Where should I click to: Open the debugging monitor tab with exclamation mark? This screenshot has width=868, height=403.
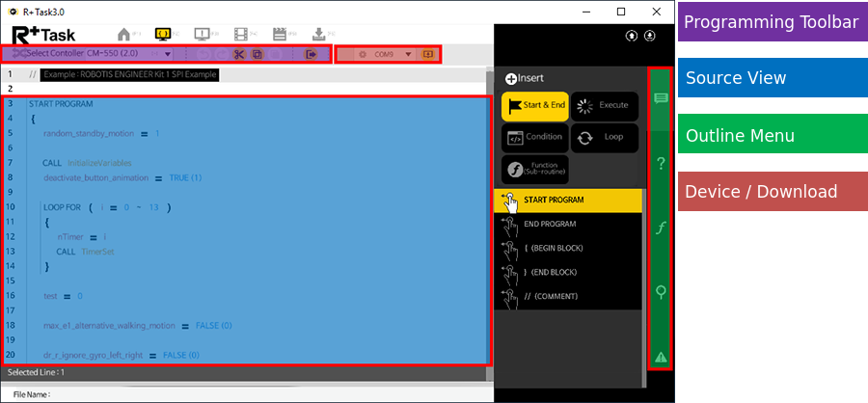(x=203, y=34)
